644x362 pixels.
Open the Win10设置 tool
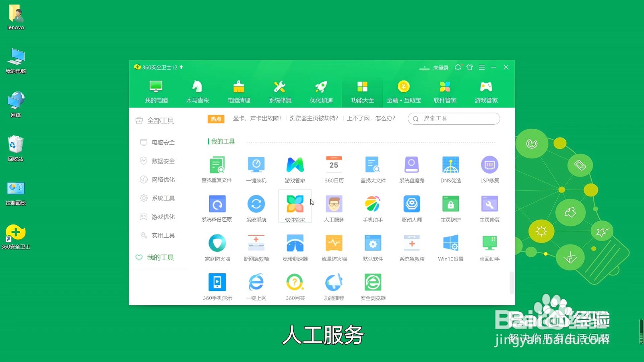[451, 248]
